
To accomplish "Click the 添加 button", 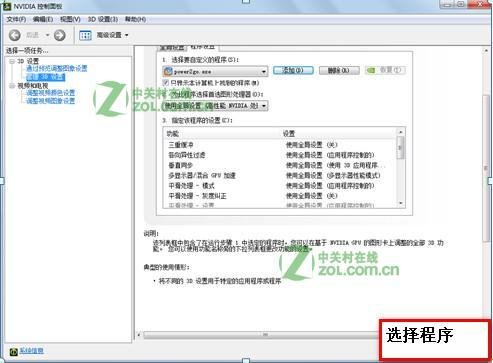I will pos(293,70).
